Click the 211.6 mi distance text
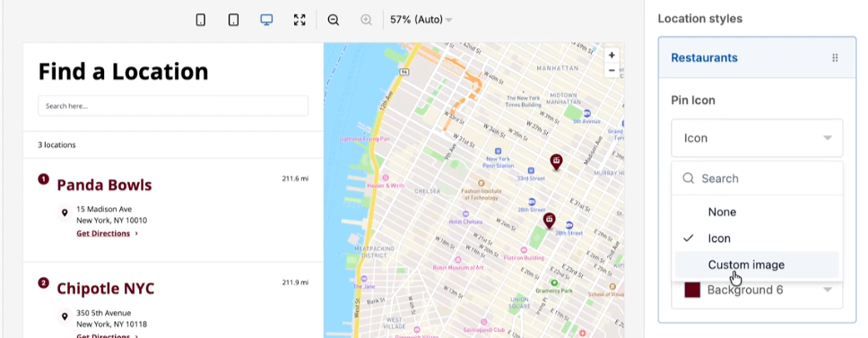Image resolution: width=868 pixels, height=338 pixels. pos(295,178)
